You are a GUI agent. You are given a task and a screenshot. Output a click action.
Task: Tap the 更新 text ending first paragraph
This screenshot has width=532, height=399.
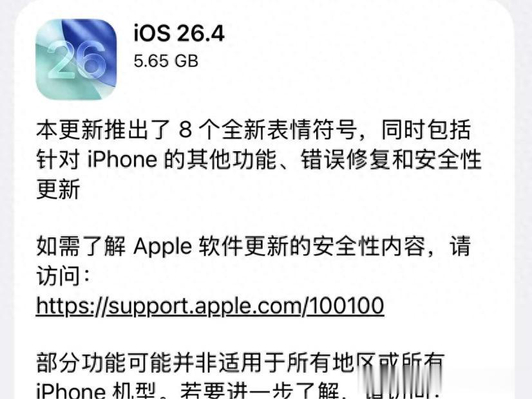click(x=59, y=189)
